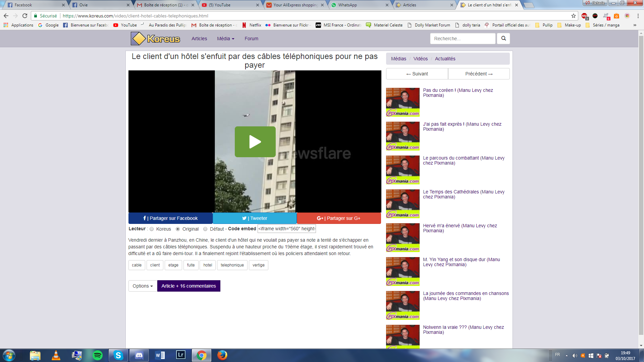Image resolution: width=644 pixels, height=362 pixels.
Task: Select the Koreus player radio button
Action: pyautogui.click(x=152, y=229)
